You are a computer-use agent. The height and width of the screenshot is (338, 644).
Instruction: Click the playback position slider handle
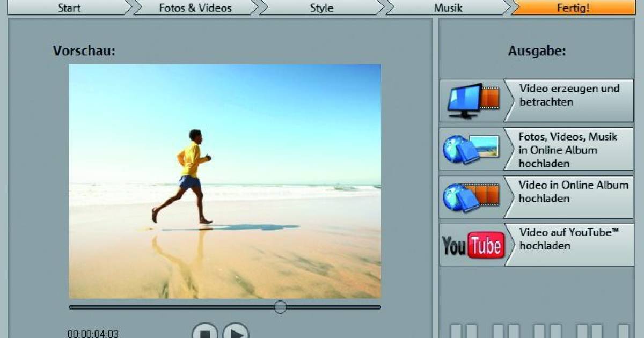[x=279, y=306]
